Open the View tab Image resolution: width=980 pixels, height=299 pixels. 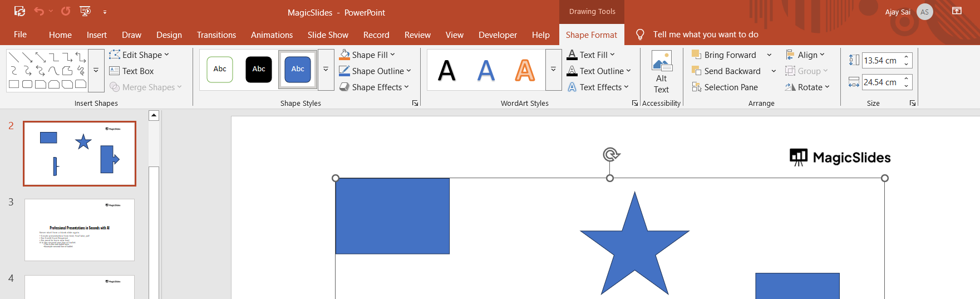coord(455,35)
